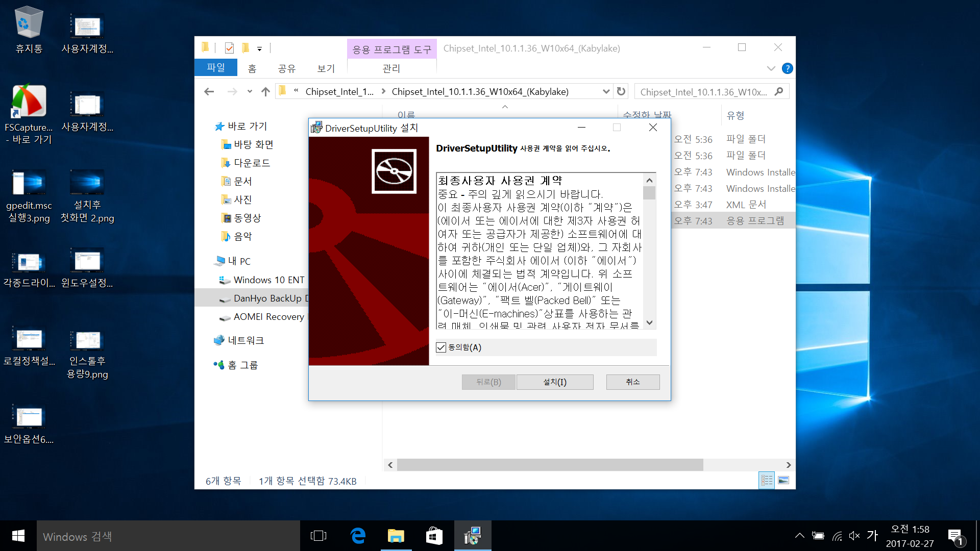Click the disc logo in the installer banner
Screen dimensions: 980x551
(x=394, y=171)
